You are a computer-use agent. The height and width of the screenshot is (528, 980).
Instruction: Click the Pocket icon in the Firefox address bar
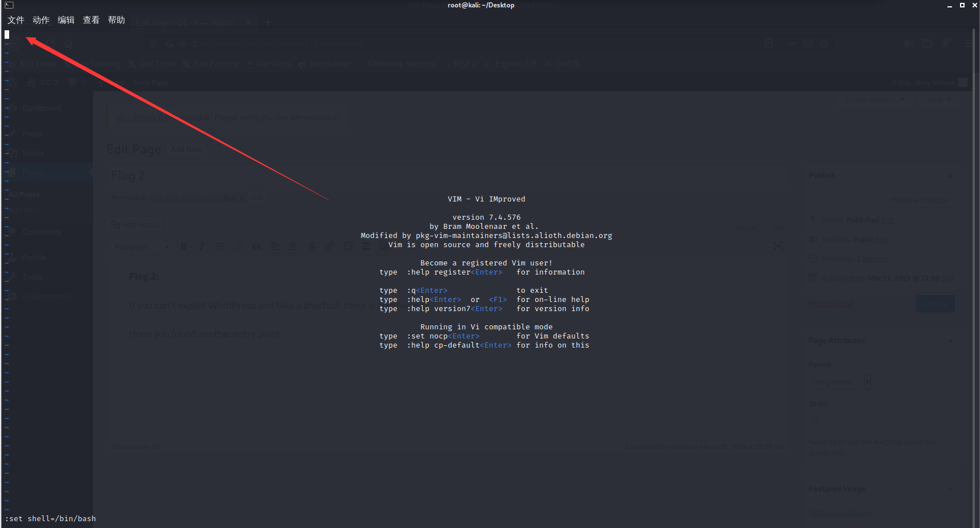808,43
